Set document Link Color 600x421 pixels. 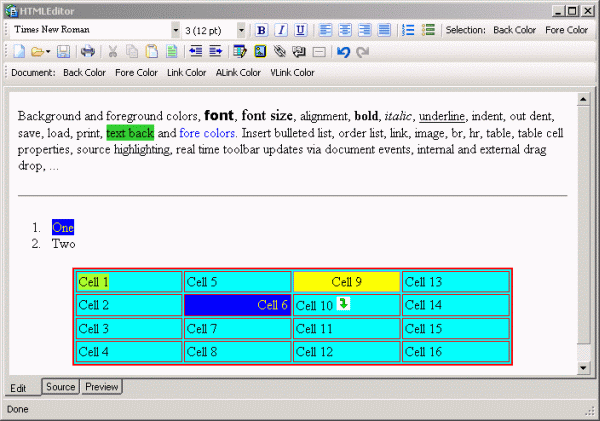pyautogui.click(x=186, y=73)
